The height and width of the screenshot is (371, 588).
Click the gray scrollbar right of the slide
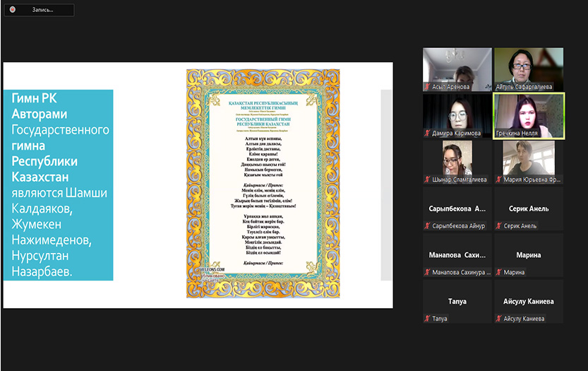(x=386, y=185)
